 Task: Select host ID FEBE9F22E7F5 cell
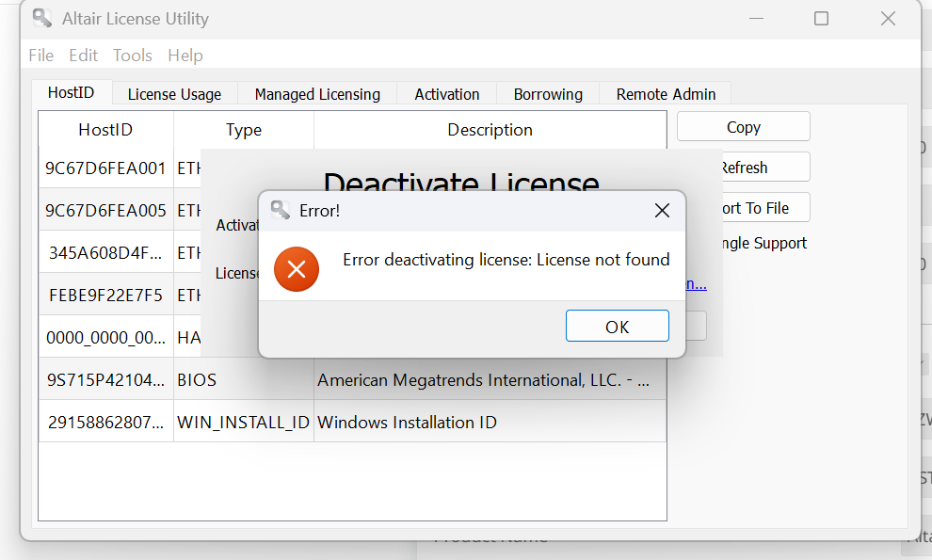coord(105,295)
